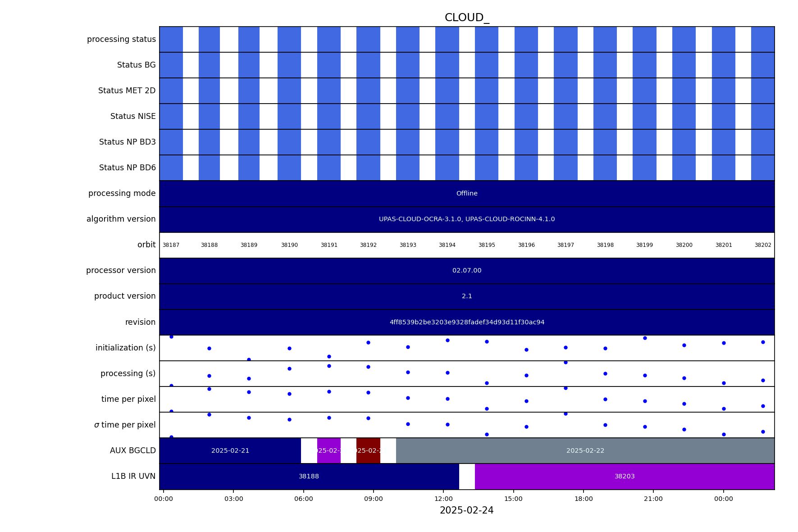Select the 2025-02-24 date axis label
The image size is (798, 532).
click(466, 511)
